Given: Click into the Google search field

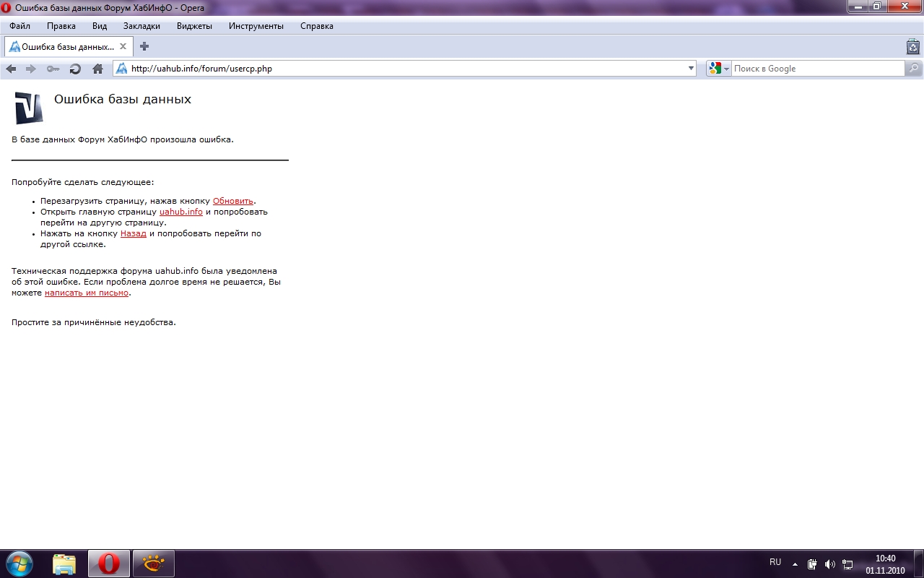Looking at the screenshot, I should coord(816,69).
